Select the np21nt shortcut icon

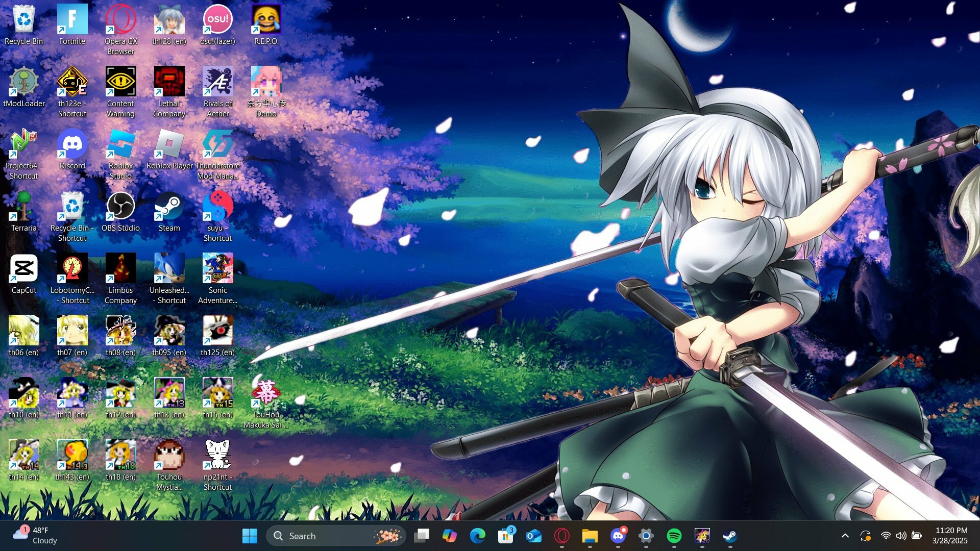pyautogui.click(x=218, y=465)
